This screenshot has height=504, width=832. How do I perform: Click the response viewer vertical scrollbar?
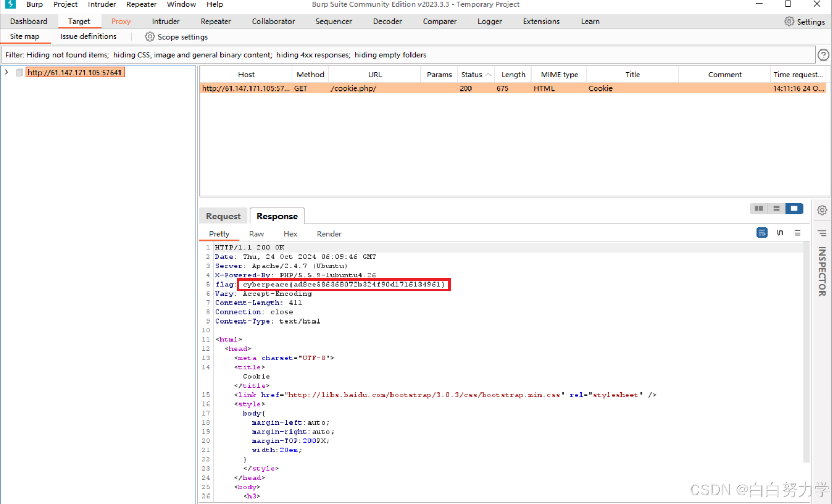pos(806,352)
